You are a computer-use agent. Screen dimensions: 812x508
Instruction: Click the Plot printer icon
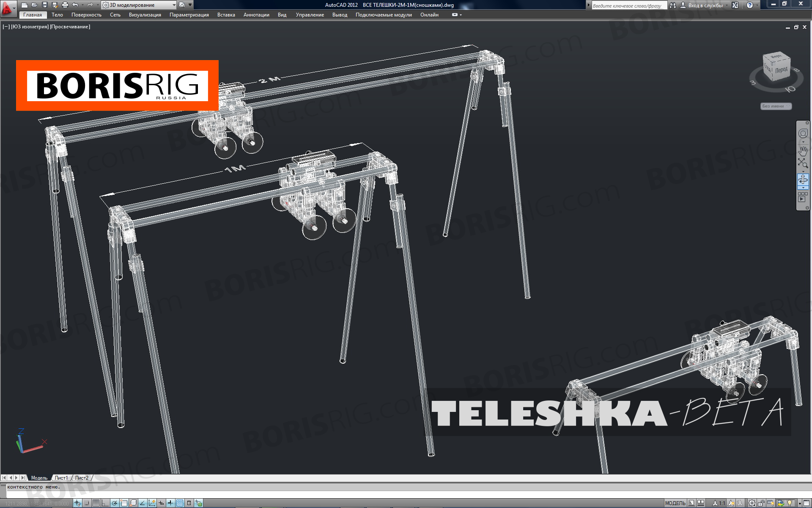(x=65, y=5)
